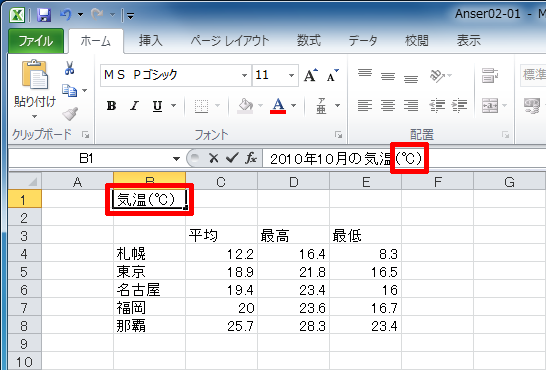546x370 pixels.
Task: Align text left
Action: [365, 105]
